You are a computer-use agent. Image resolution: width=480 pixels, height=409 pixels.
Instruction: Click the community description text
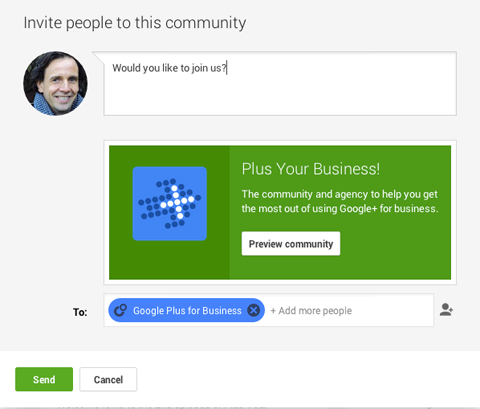click(340, 201)
